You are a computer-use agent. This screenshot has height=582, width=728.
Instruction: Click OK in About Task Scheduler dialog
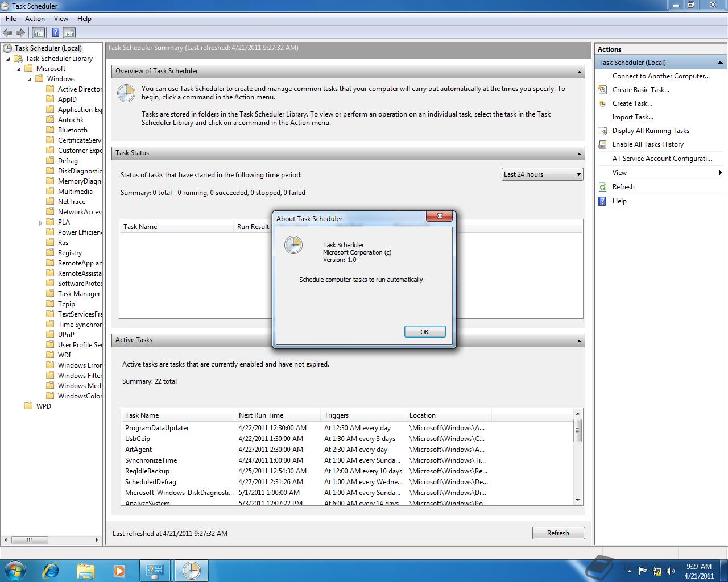pos(425,332)
